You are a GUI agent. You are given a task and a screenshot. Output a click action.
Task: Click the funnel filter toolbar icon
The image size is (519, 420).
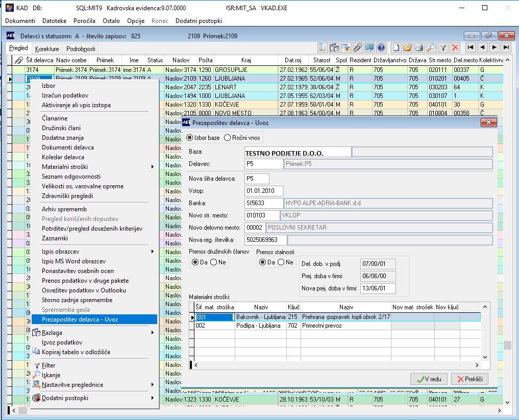click(x=443, y=47)
